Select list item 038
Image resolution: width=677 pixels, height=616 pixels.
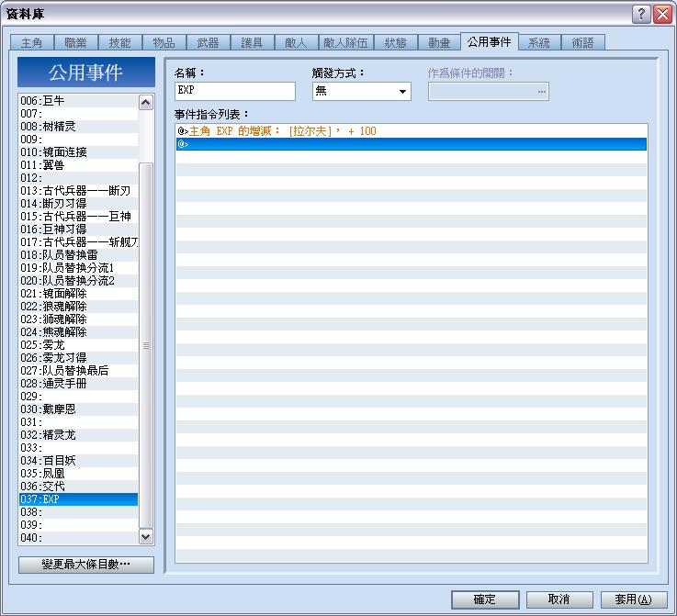click(x=79, y=512)
